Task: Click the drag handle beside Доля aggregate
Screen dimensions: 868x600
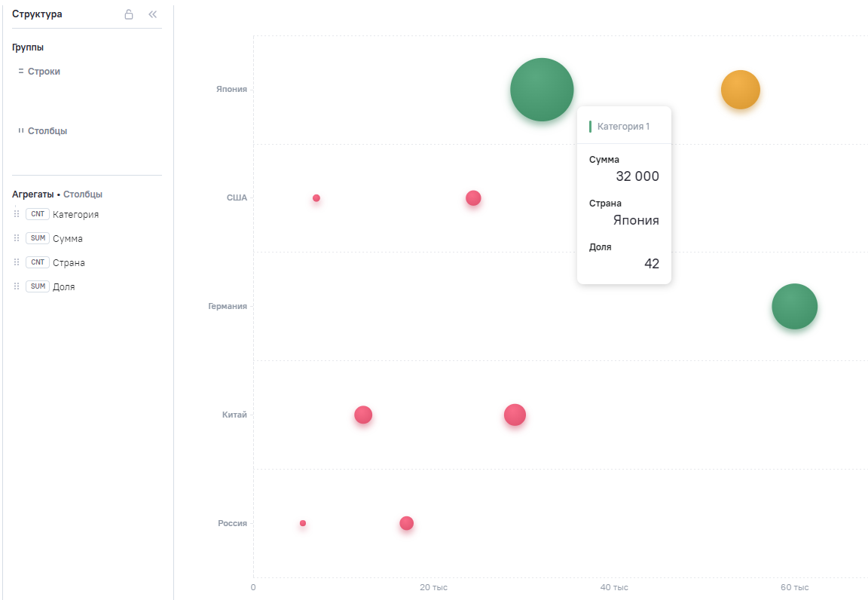Action: point(17,286)
